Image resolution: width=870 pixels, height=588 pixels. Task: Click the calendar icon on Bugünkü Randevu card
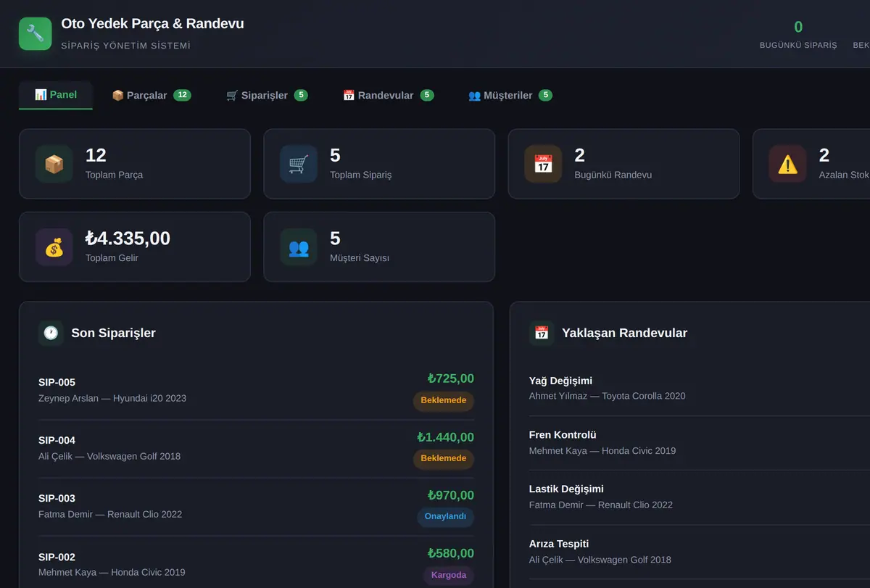coord(543,164)
